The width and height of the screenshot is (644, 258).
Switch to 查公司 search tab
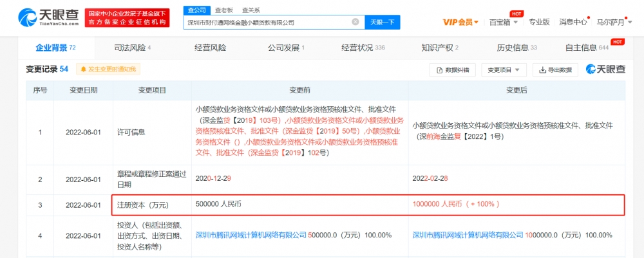(197, 10)
